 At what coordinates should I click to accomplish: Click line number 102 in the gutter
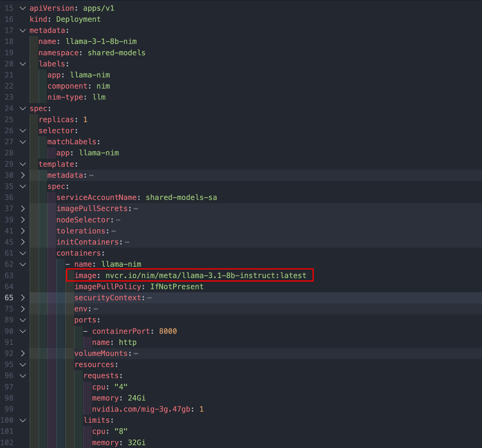[7, 443]
